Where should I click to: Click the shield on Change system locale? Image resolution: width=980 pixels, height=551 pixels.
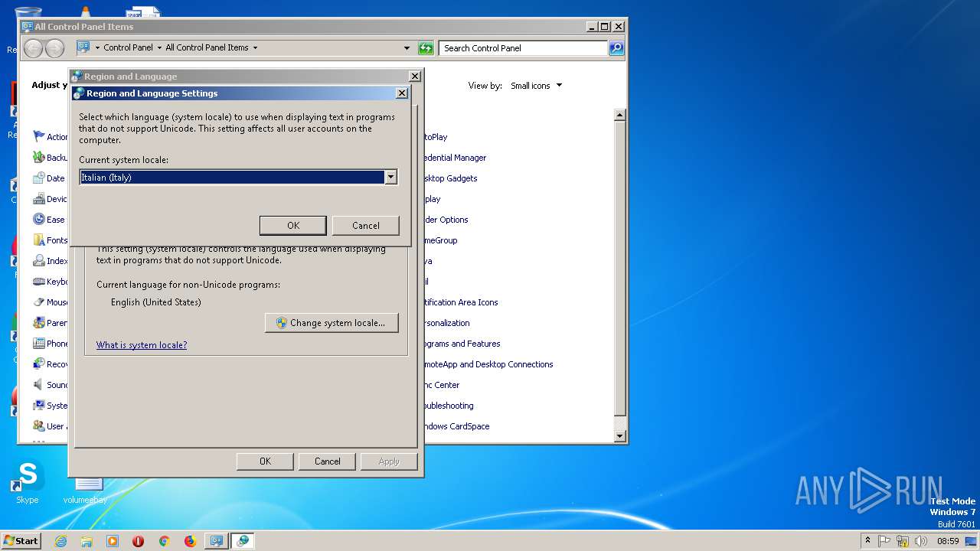(x=281, y=323)
